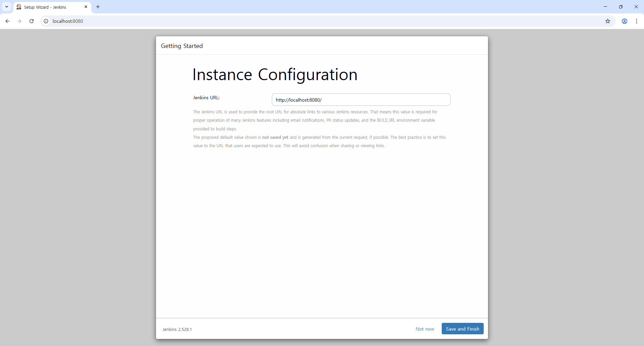
Task: Open Chrome's three-dot menu
Action: [637, 21]
